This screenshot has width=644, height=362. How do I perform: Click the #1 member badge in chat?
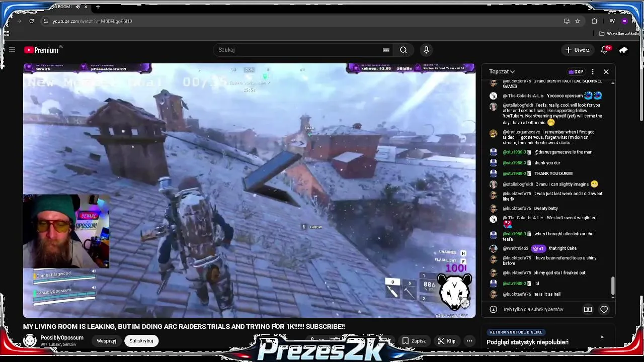(x=538, y=248)
